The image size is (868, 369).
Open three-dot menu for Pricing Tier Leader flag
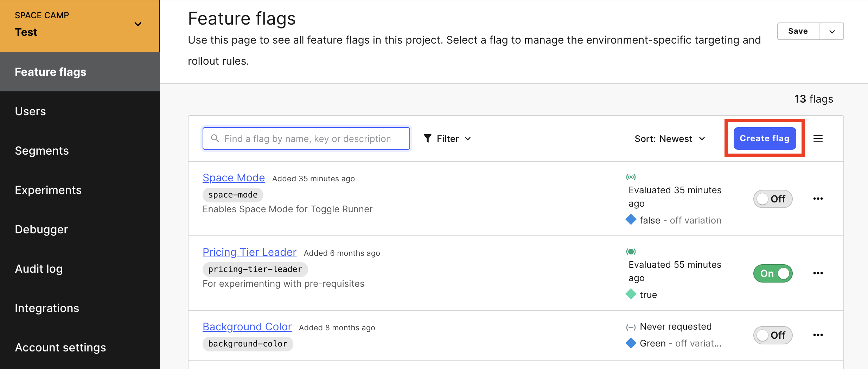click(818, 273)
